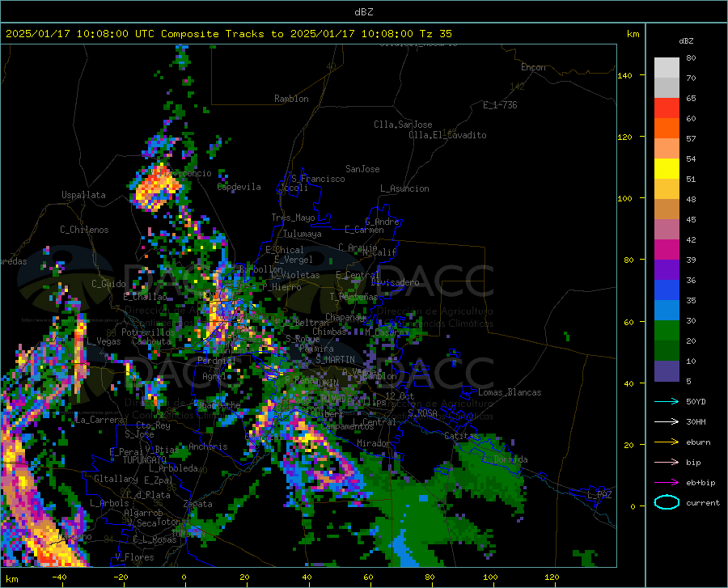This screenshot has width=728, height=588.
Task: Click the strong red-orange echo near Villavicencio
Action: click(156, 188)
